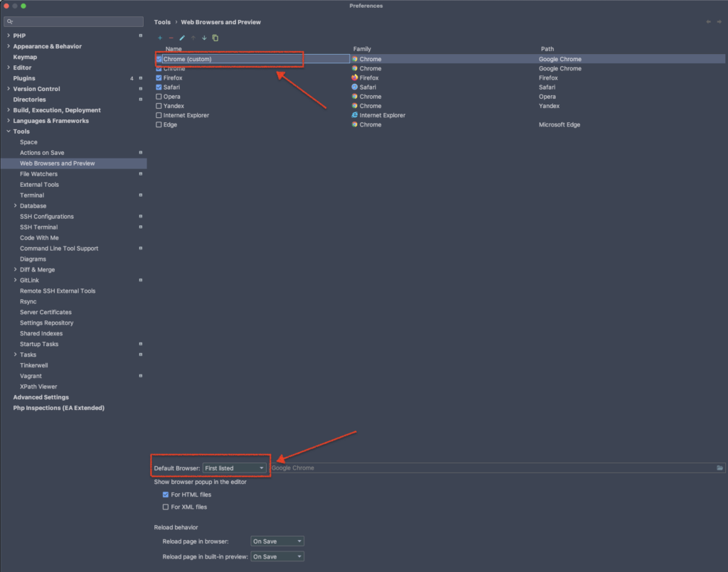728x572 pixels.
Task: Move Chrome (custom) up with the up-arrow icon
Action: (193, 38)
